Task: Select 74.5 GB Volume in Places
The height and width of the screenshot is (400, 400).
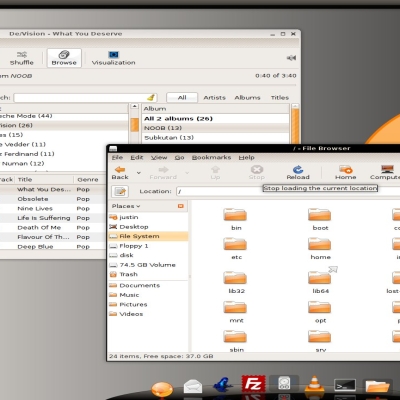Action: (x=148, y=265)
